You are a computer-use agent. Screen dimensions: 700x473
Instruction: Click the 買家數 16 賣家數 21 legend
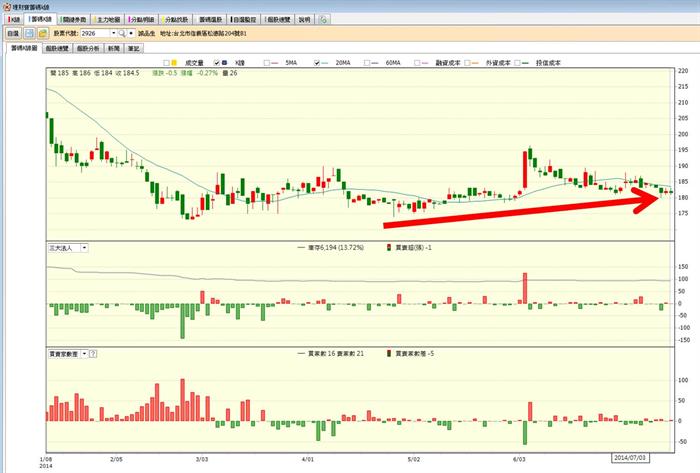pos(336,353)
